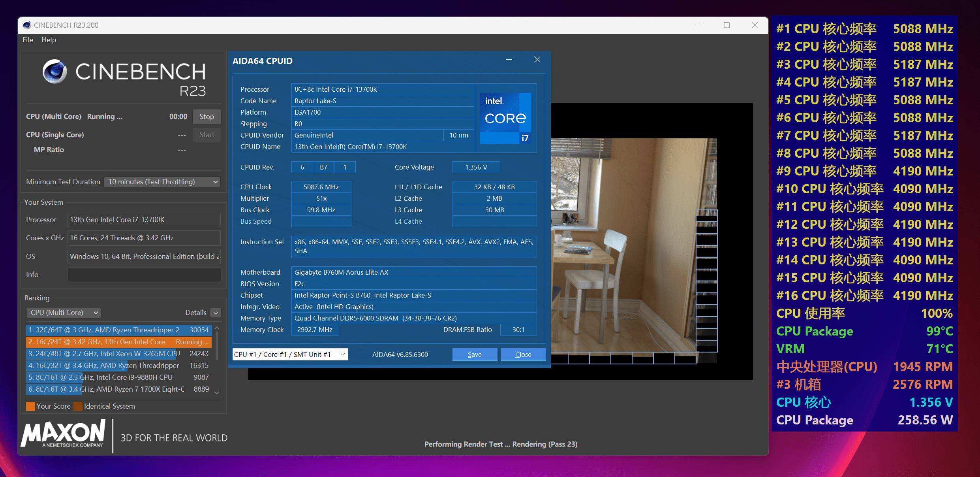The height and width of the screenshot is (477, 980).
Task: Select ranking row 5 Intel Core i9-9880H
Action: (x=119, y=377)
